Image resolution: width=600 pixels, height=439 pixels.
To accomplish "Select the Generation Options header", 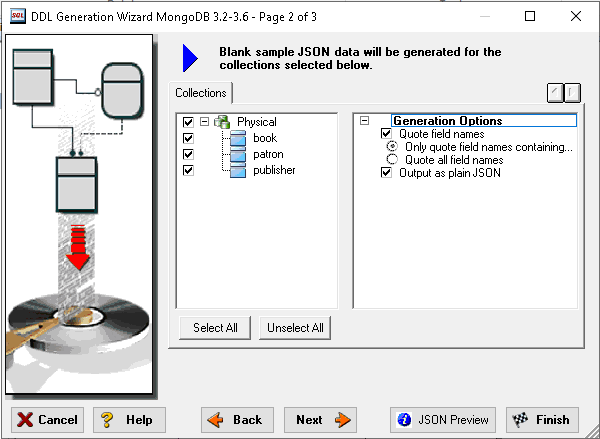I will click(x=484, y=121).
